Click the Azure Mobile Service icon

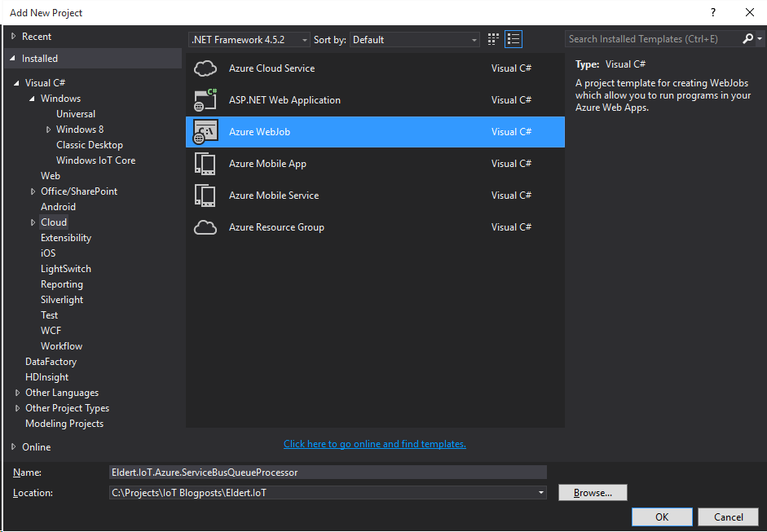[205, 196]
